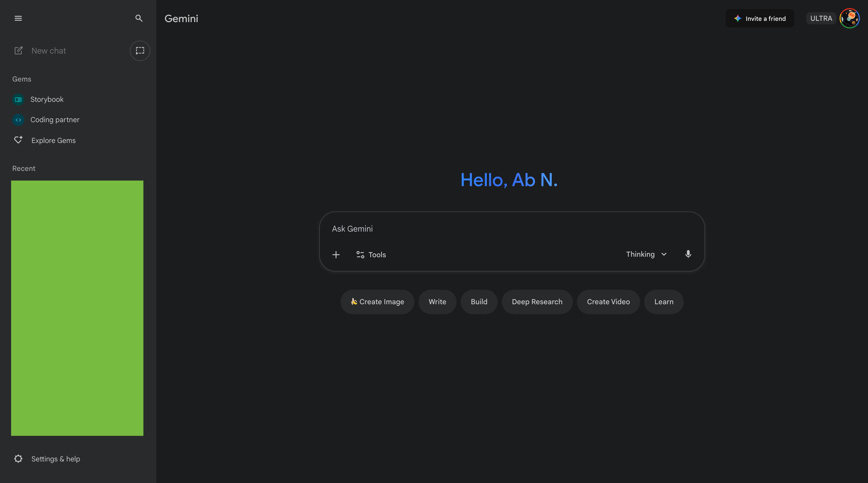Open the Settings & help gear menu

coord(47,459)
